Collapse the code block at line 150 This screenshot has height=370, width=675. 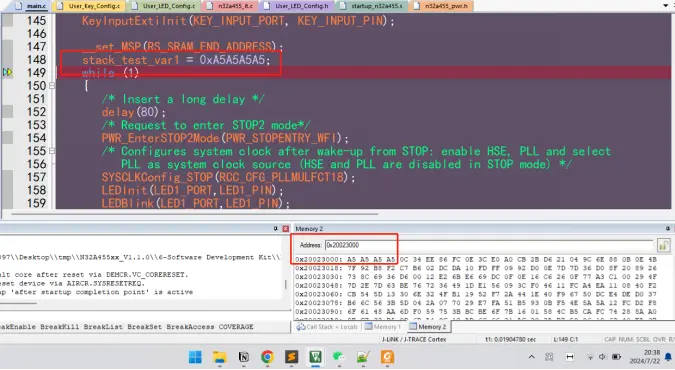point(52,86)
